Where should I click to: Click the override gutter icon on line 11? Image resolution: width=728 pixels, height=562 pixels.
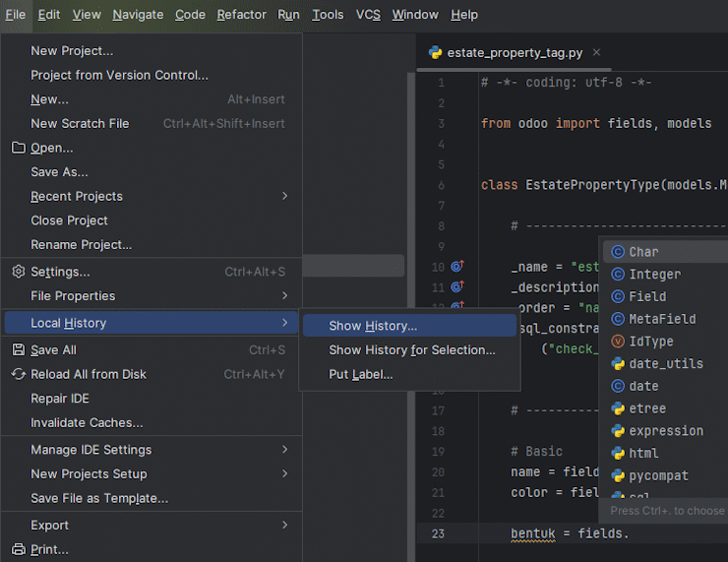tap(456, 286)
